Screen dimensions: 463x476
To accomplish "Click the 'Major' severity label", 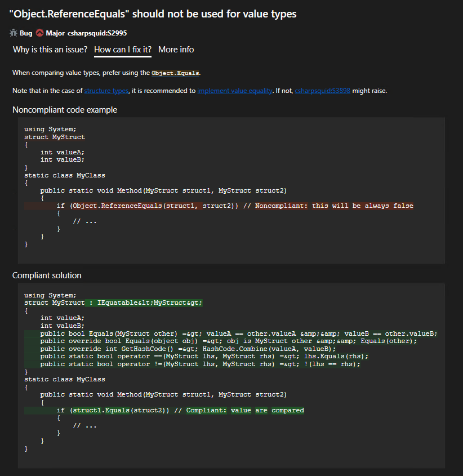I will coord(55,33).
